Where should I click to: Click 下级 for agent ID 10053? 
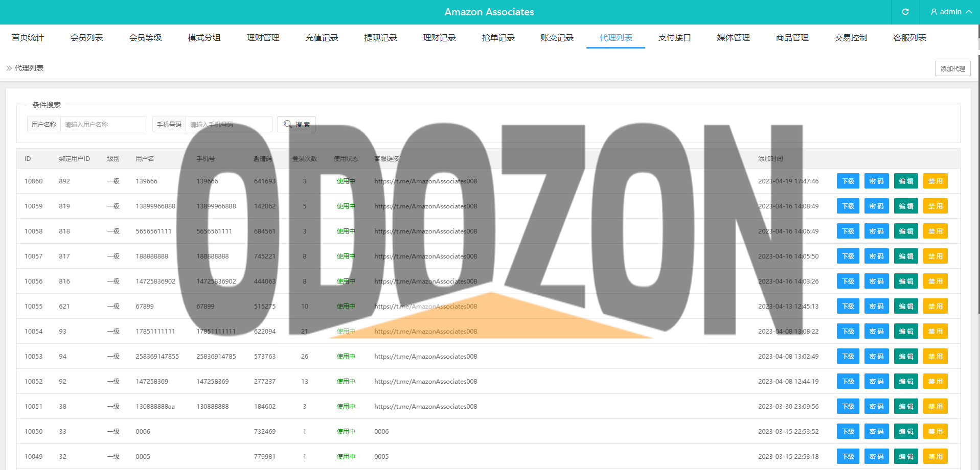point(848,357)
